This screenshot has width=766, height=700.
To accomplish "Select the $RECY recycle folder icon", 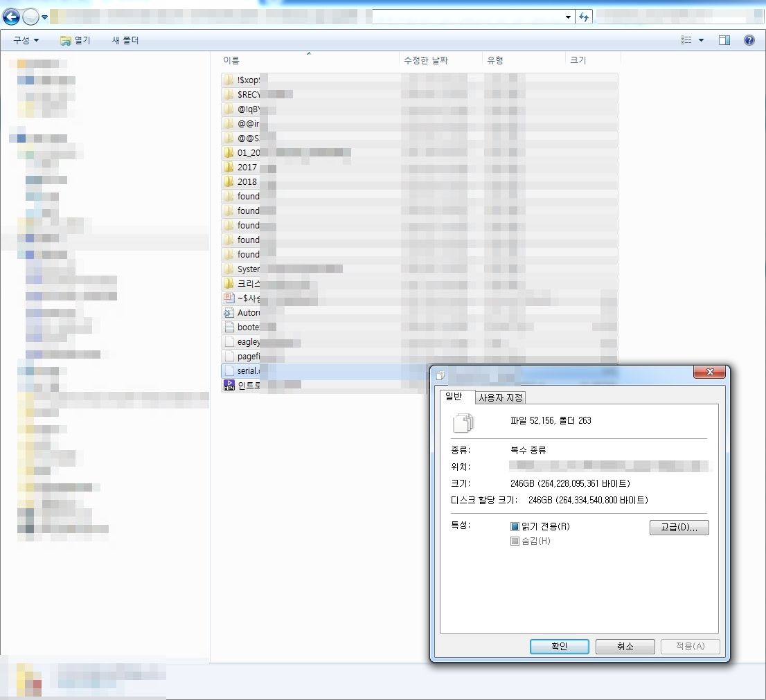I will pos(229,94).
